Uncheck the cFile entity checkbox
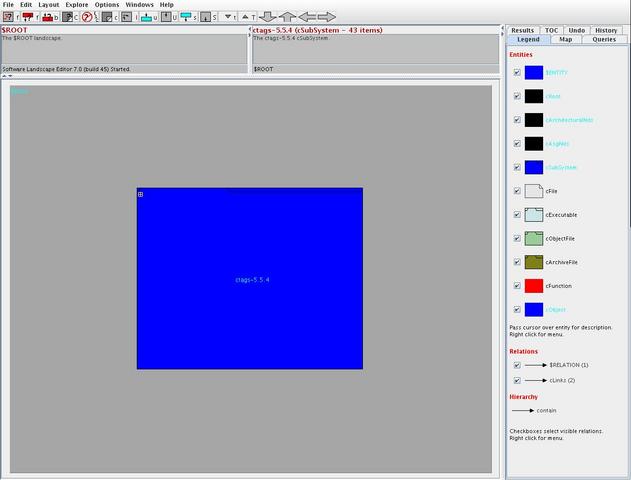The height and width of the screenshot is (480, 631). tap(517, 191)
